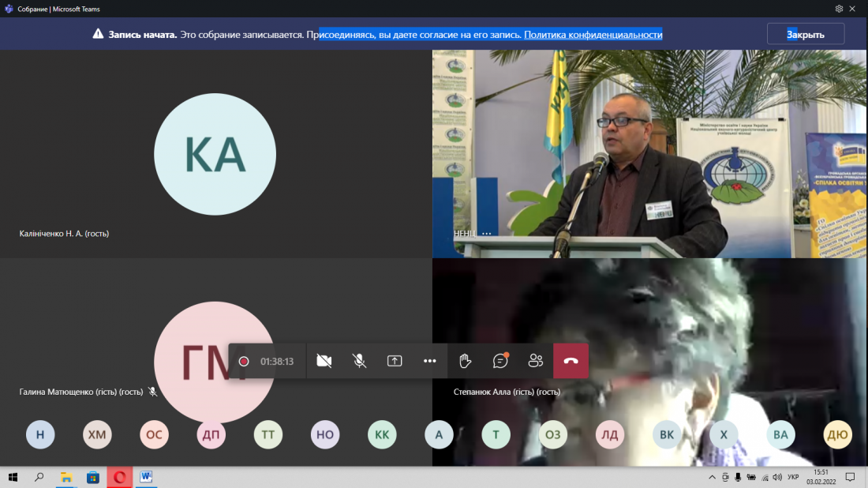Close the recording notification with Закрыть

pyautogui.click(x=806, y=34)
